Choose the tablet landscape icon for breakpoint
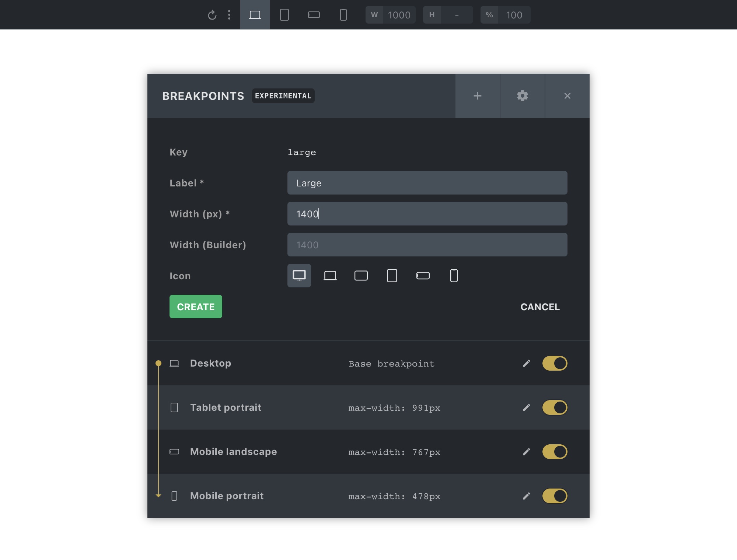 tap(361, 276)
